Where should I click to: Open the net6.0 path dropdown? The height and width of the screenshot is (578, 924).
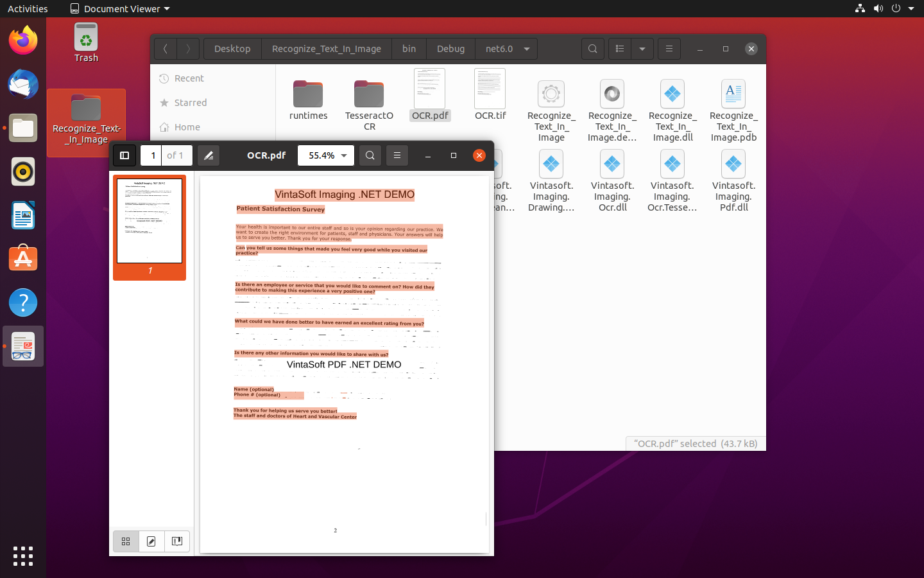click(x=527, y=49)
